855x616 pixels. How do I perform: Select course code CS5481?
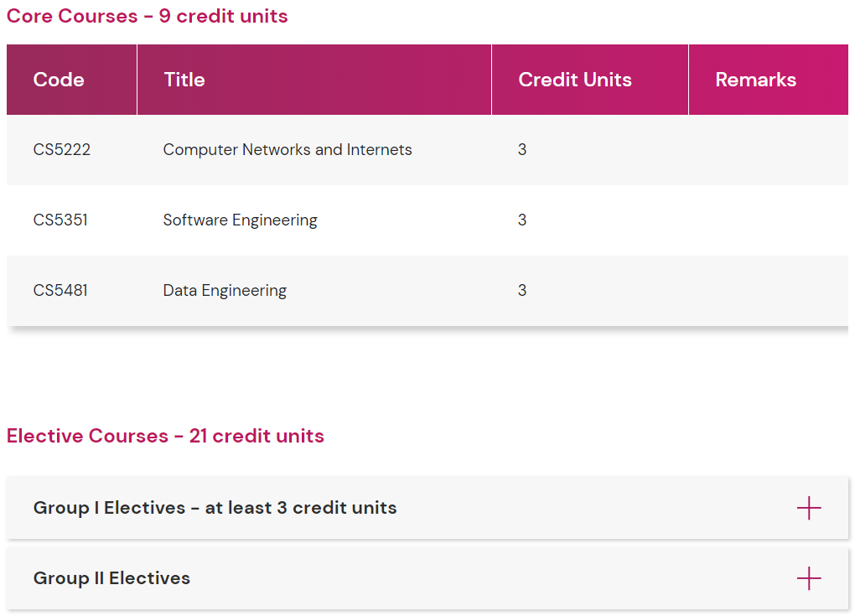(x=60, y=291)
